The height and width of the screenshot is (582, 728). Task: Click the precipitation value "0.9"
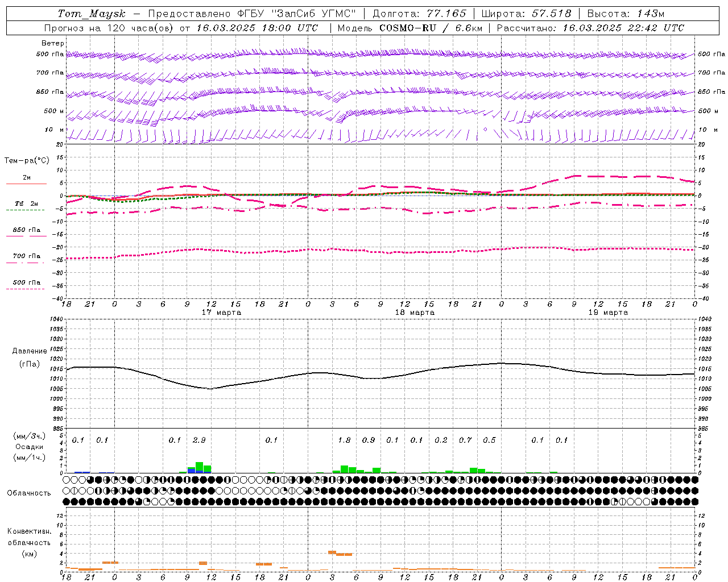point(369,440)
